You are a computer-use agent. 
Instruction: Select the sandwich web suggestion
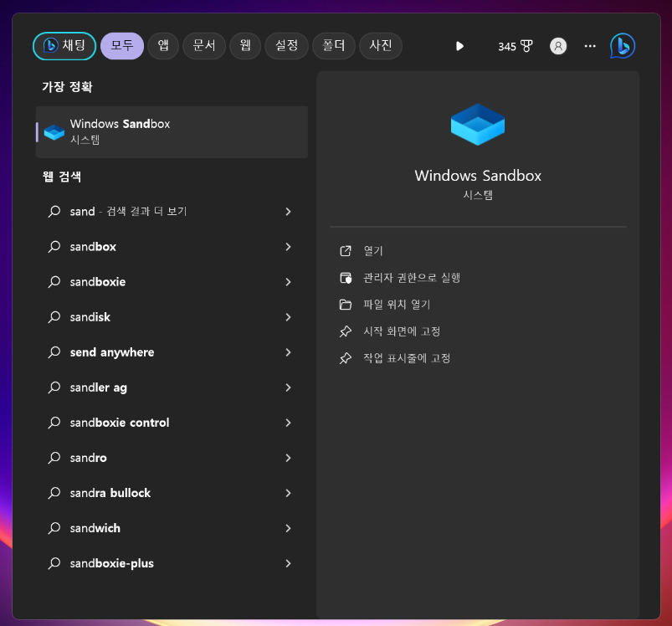tap(172, 528)
